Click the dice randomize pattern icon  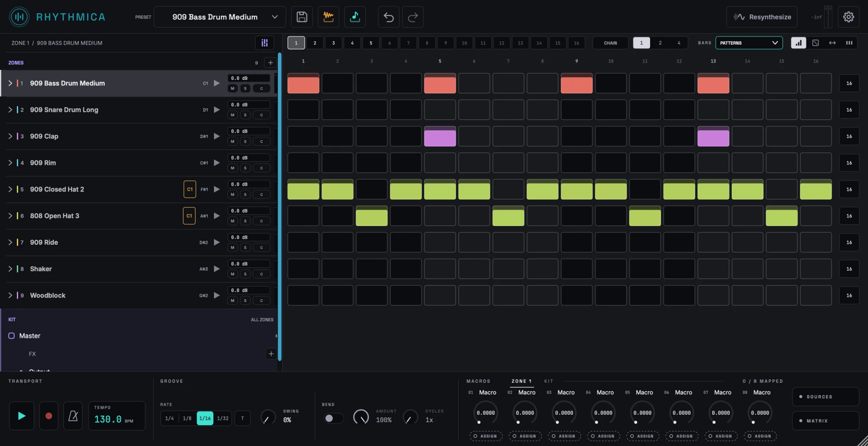(815, 43)
